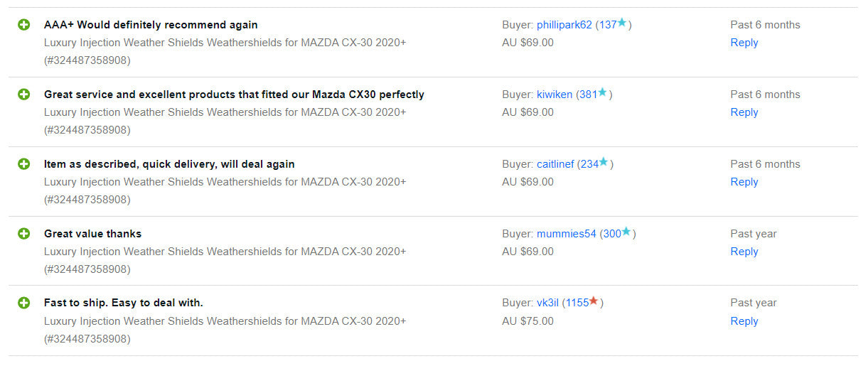This screenshot has height=366, width=868.
Task: Reply to kiwiken's 'Great service' feedback
Action: tap(744, 112)
